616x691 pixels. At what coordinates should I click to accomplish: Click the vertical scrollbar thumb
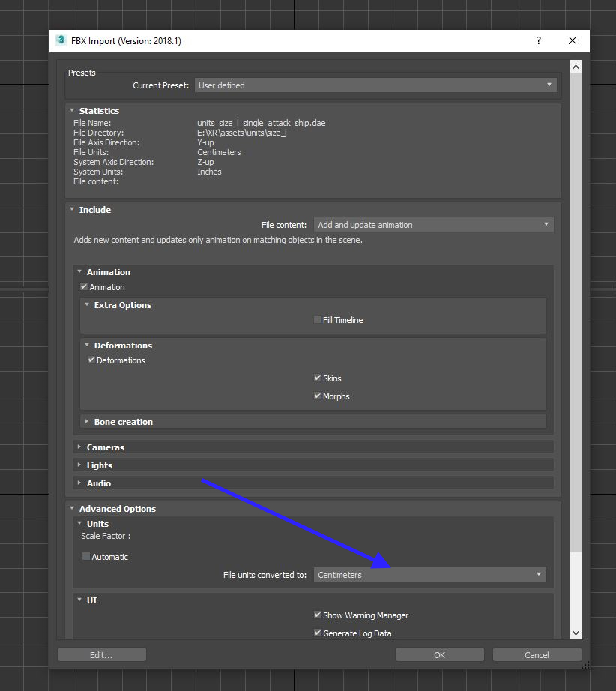click(576, 300)
